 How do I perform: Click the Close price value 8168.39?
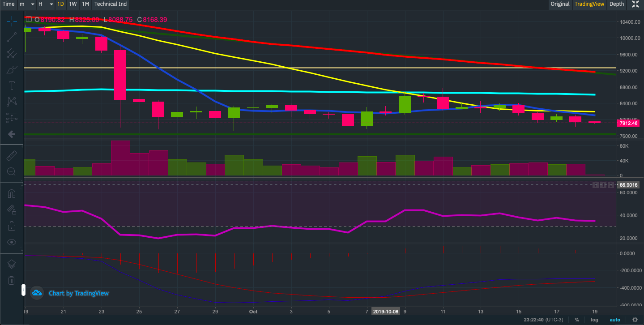point(155,20)
